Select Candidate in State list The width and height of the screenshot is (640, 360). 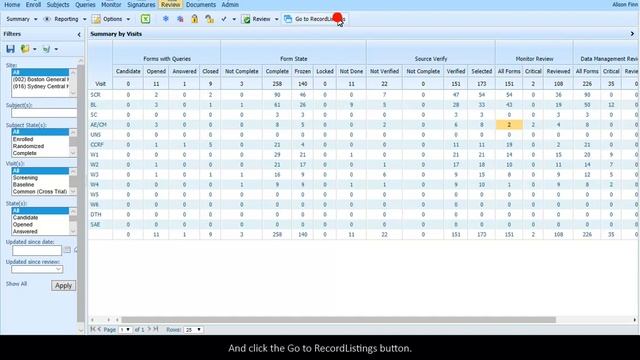[40, 218]
